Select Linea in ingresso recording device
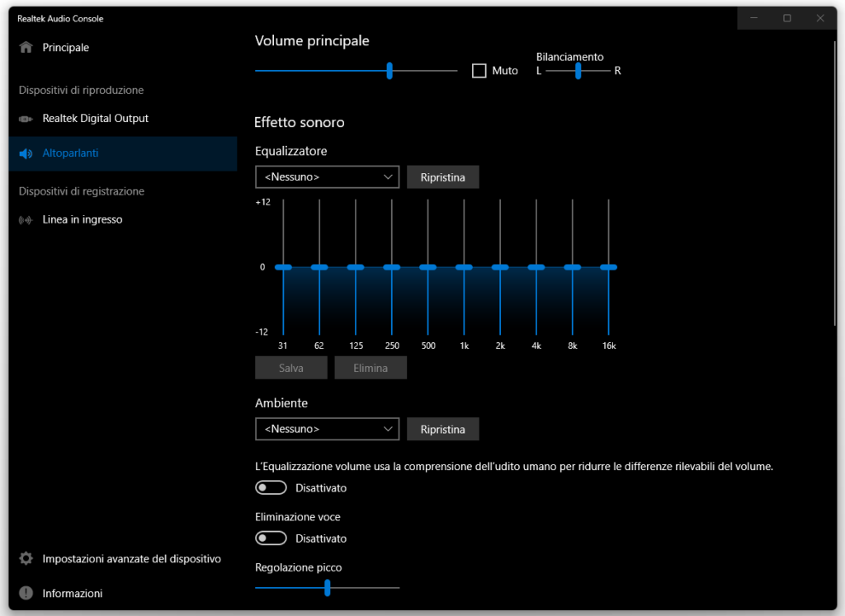 [123, 219]
